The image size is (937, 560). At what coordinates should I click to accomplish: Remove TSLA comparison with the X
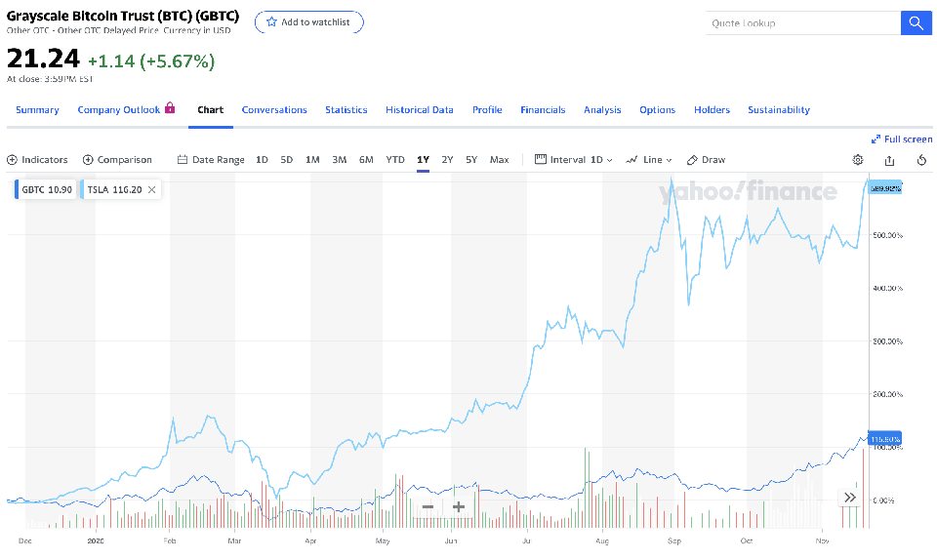151,190
